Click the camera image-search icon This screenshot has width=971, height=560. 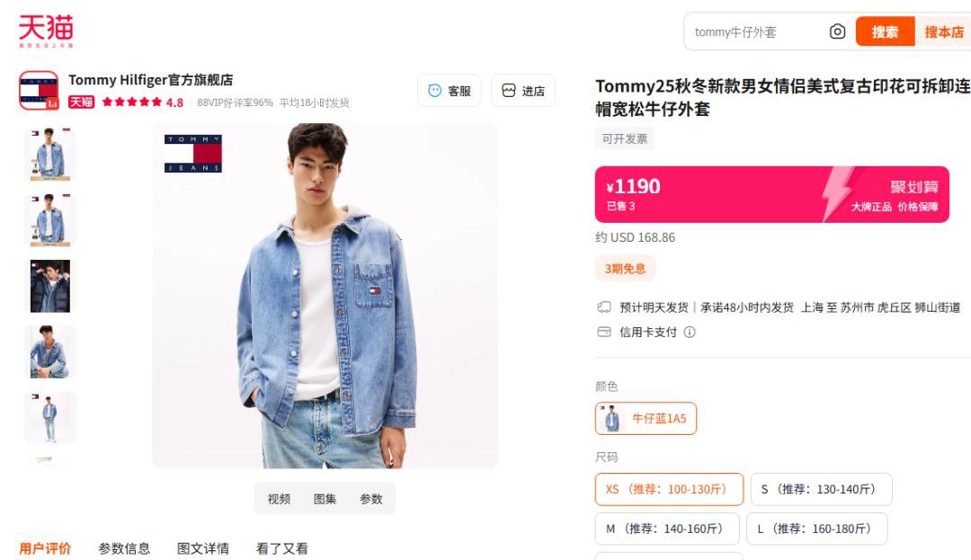837,31
